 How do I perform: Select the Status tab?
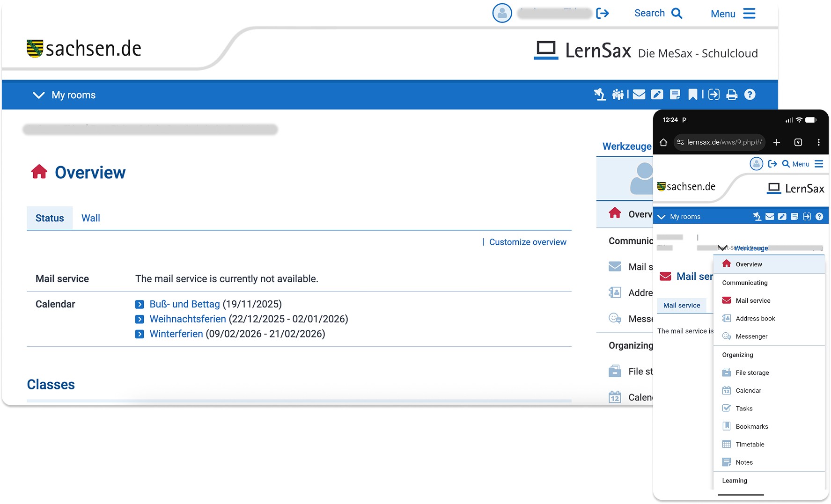coord(50,218)
